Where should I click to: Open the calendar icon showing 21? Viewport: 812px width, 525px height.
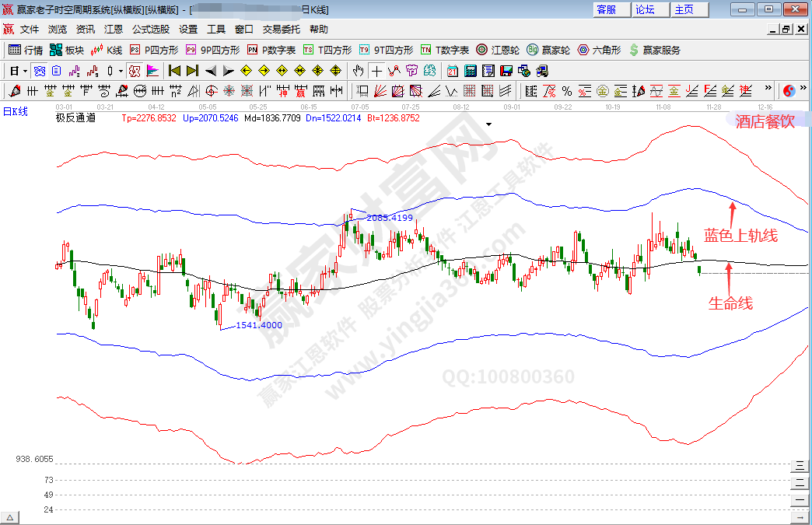click(x=453, y=71)
